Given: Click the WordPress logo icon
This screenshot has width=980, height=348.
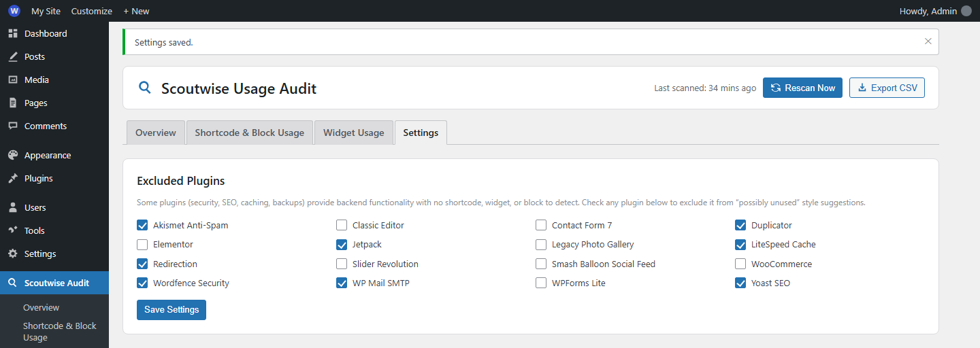Looking at the screenshot, I should pyautogui.click(x=14, y=11).
